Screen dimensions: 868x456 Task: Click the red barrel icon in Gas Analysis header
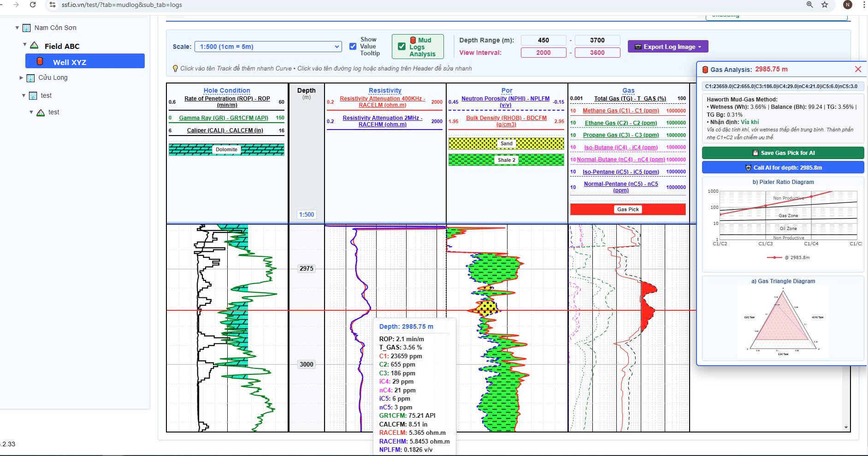pyautogui.click(x=705, y=70)
